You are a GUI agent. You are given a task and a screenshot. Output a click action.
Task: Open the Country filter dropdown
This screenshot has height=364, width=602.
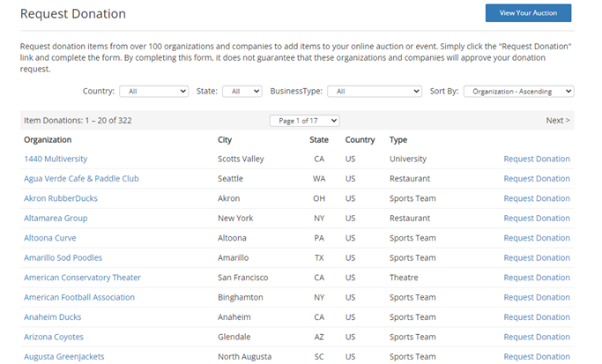point(153,92)
